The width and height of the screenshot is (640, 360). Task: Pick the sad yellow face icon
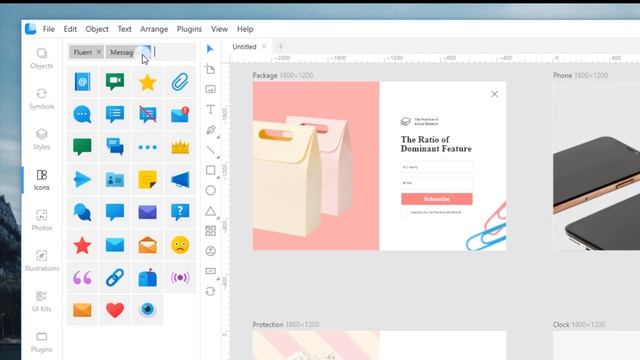click(180, 245)
